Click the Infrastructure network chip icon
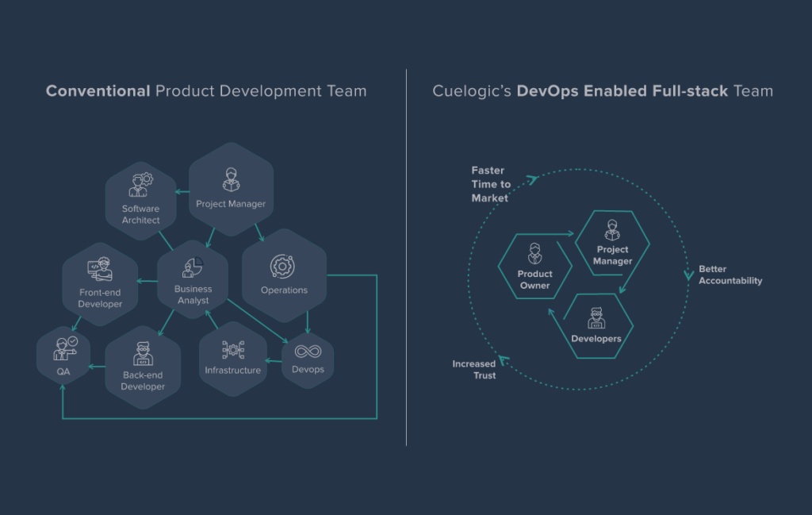Image resolution: width=812 pixels, height=515 pixels. click(x=233, y=350)
